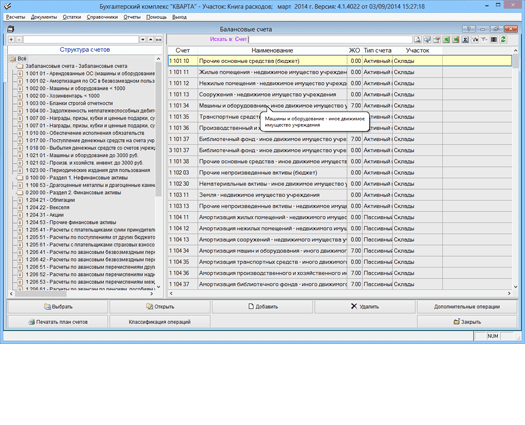This screenshot has height=425, width=525.
Task: Click the 'Искать в: Счет' search input field
Action: [x=330, y=40]
